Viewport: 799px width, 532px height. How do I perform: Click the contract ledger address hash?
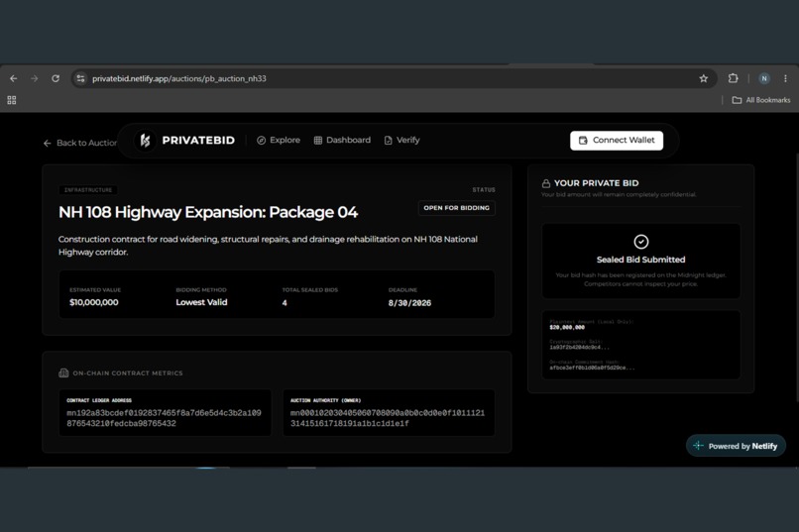coord(164,418)
